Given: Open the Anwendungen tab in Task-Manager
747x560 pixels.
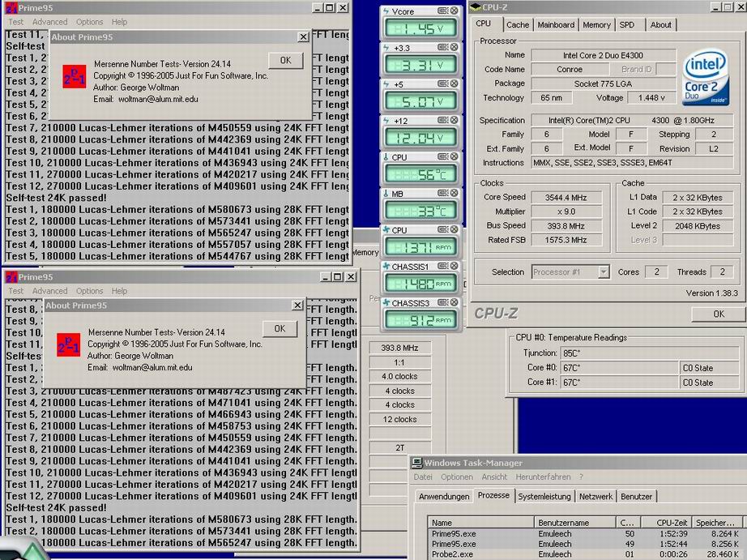Looking at the screenshot, I should (x=444, y=496).
